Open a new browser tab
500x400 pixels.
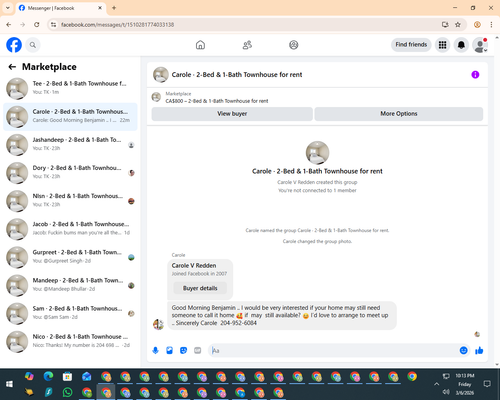tap(114, 8)
